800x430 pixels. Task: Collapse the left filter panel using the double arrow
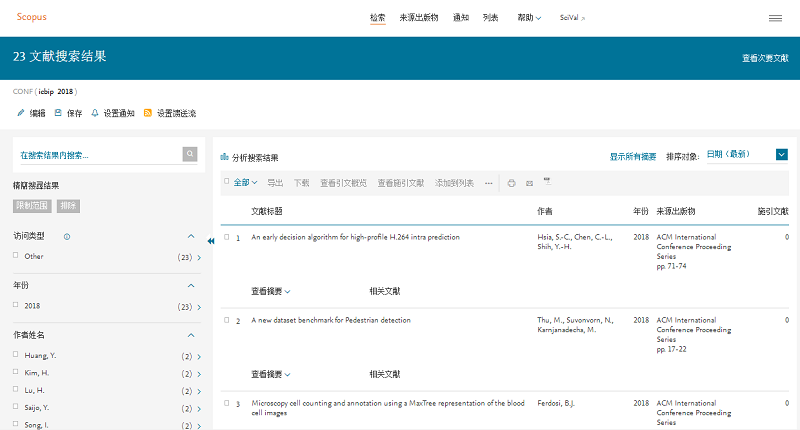pos(211,240)
